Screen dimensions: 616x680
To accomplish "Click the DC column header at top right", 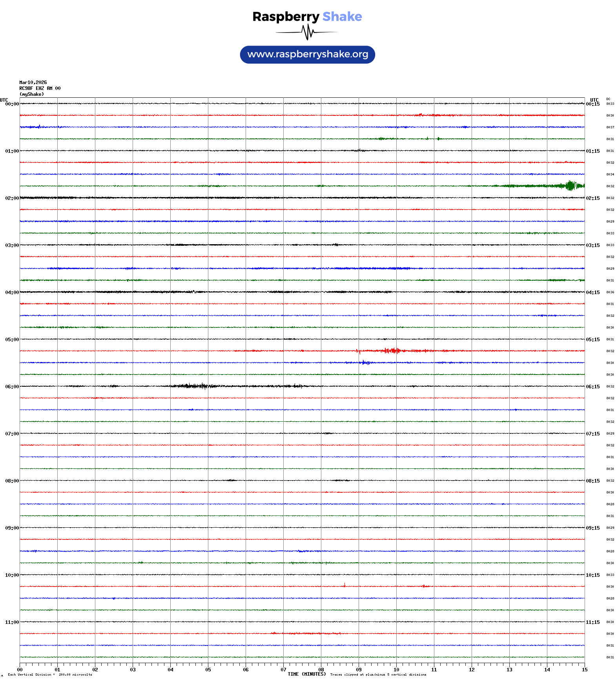I will (x=608, y=99).
